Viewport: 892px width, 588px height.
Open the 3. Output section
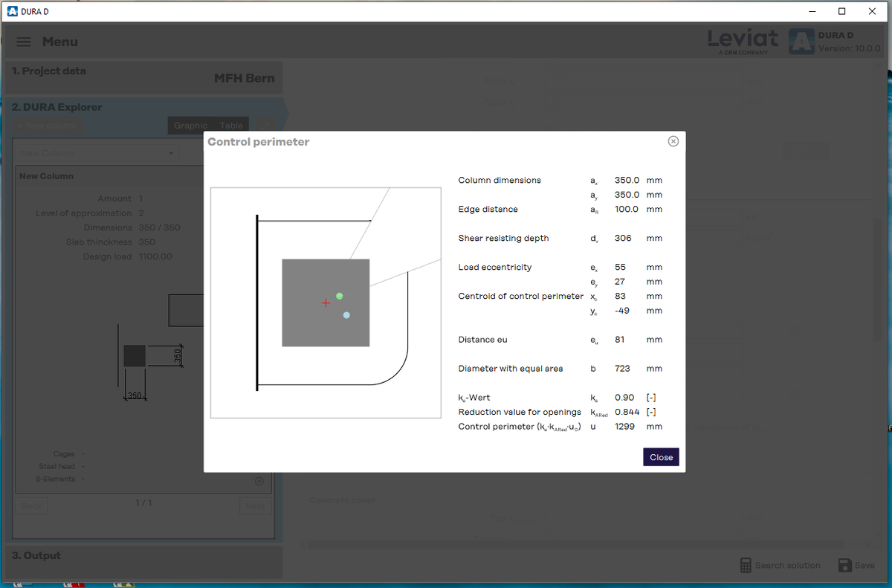coord(143,561)
